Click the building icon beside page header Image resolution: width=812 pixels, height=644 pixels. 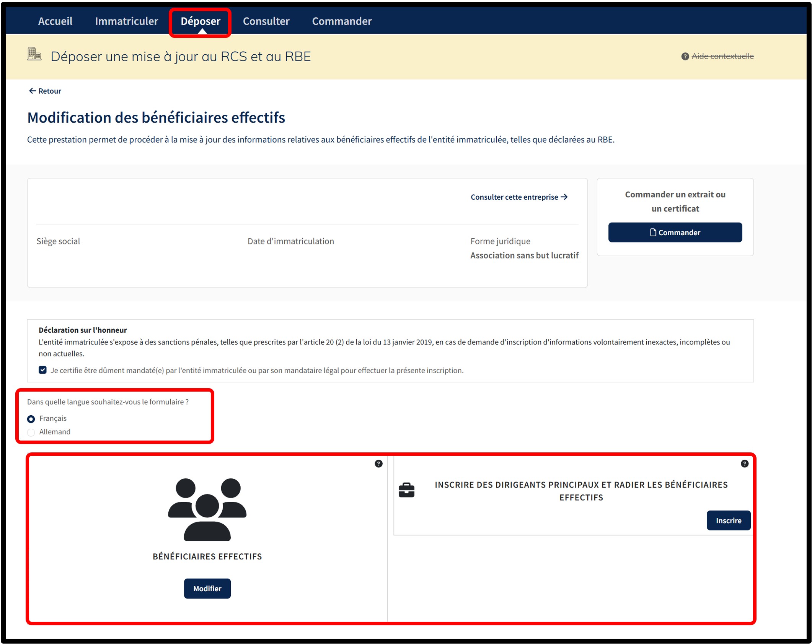pyautogui.click(x=34, y=54)
